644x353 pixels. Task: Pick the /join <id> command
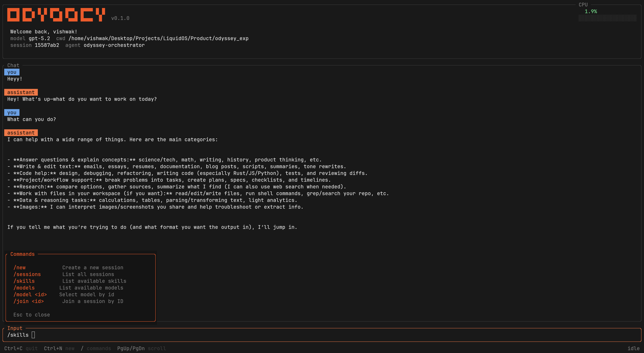28,301
